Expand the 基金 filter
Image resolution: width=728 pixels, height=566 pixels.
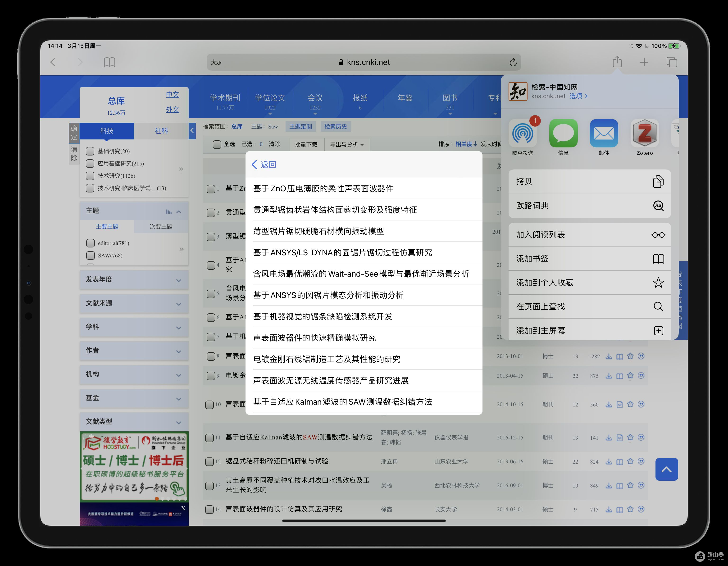(134, 398)
